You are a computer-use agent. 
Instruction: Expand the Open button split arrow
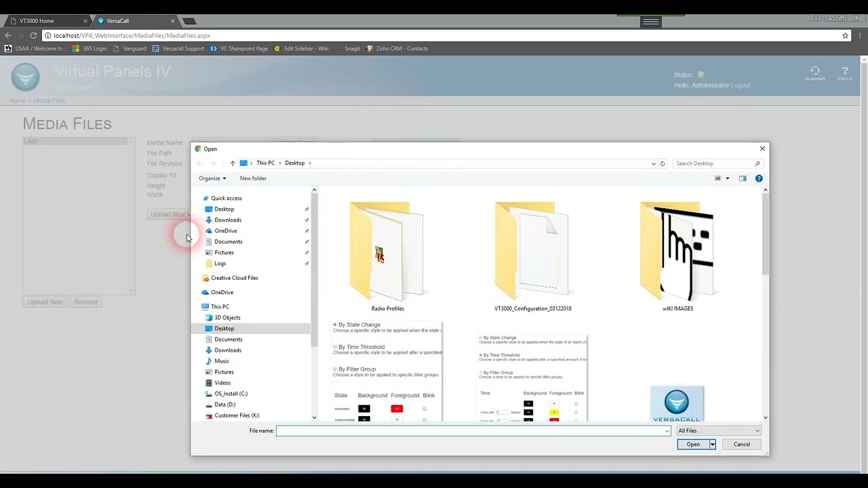[712, 445]
